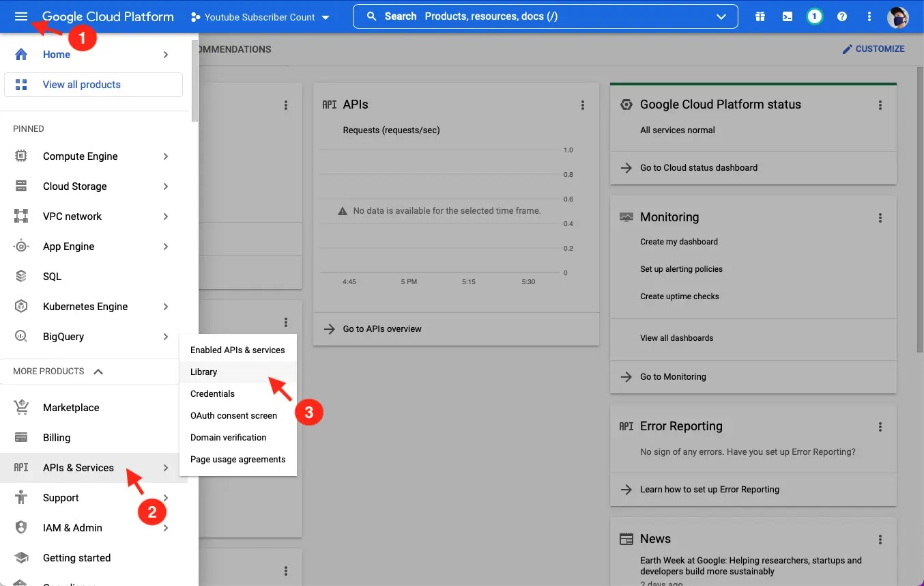924x586 pixels.
Task: Select OAuth consent screen submenu item
Action: 237,415
